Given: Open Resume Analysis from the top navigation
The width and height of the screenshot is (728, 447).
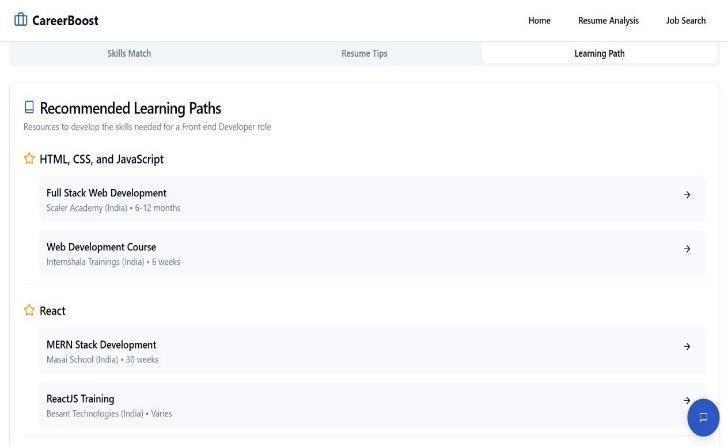Looking at the screenshot, I should point(608,20).
